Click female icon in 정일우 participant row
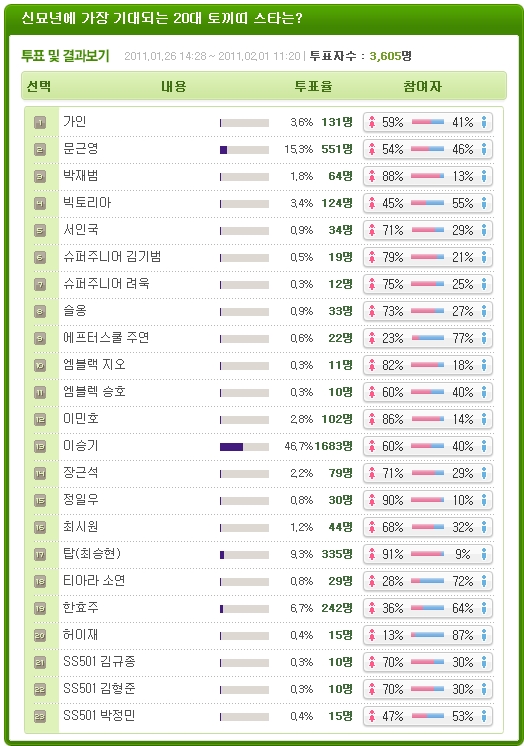Viewport: 524px width, 746px height. 372,501
